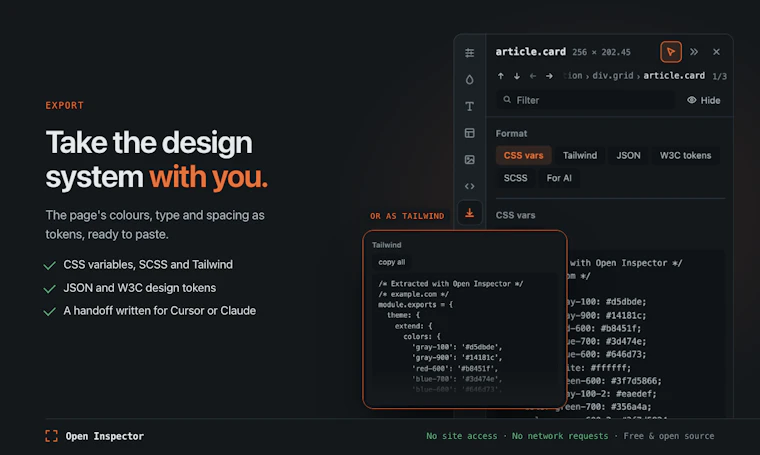The image size is (760, 455).
Task: Select the droplet colors icon in sidebar
Action: pos(469,79)
